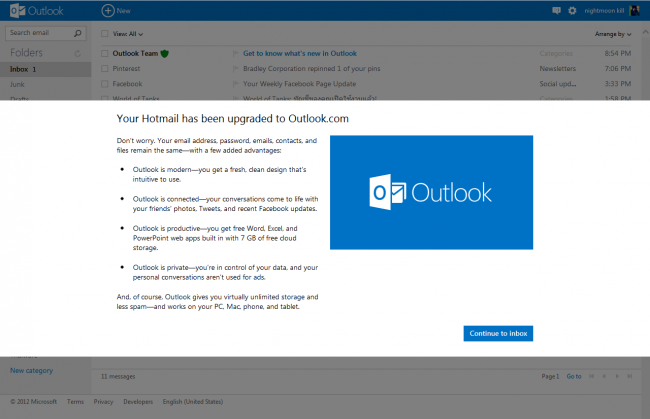The width and height of the screenshot is (650, 419).
Task: Click the New email plus icon
Action: coord(107,10)
